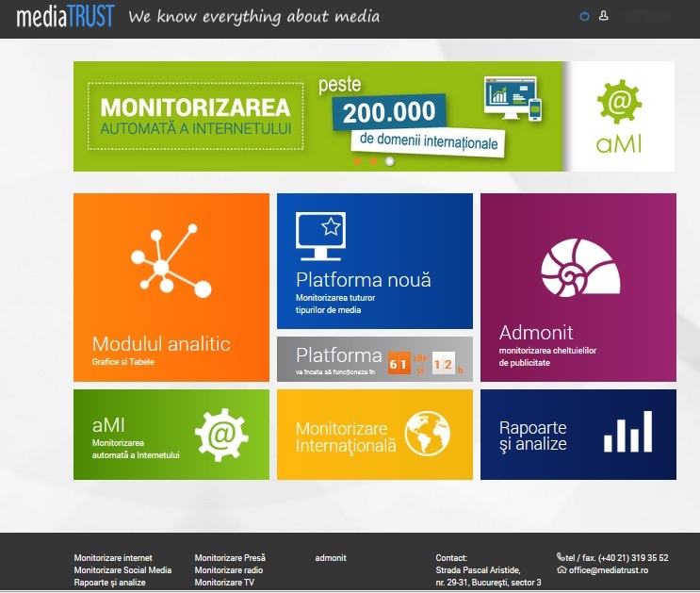Go to Monitorizare Presă in footer
Viewport: 700px width, 593px height.
coord(230,558)
